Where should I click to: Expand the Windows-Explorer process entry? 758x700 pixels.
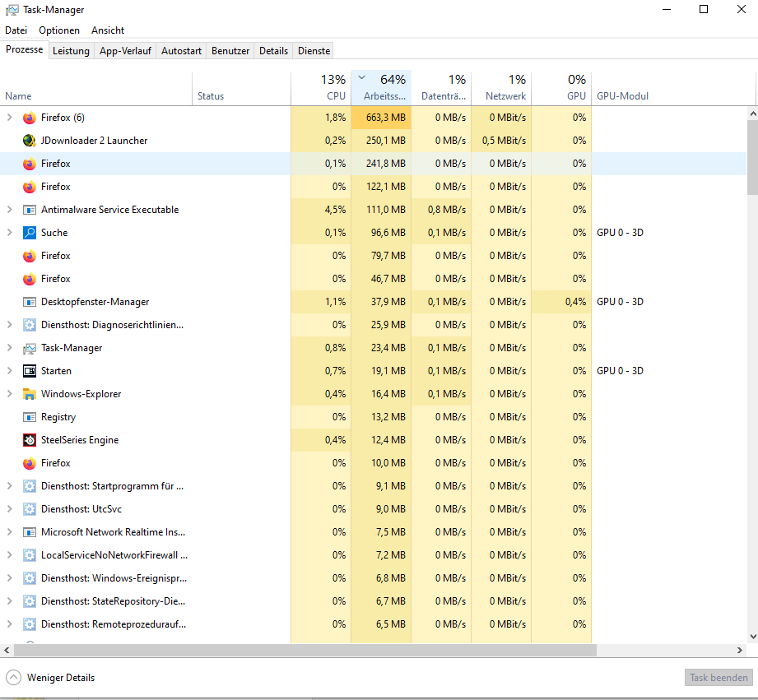9,394
